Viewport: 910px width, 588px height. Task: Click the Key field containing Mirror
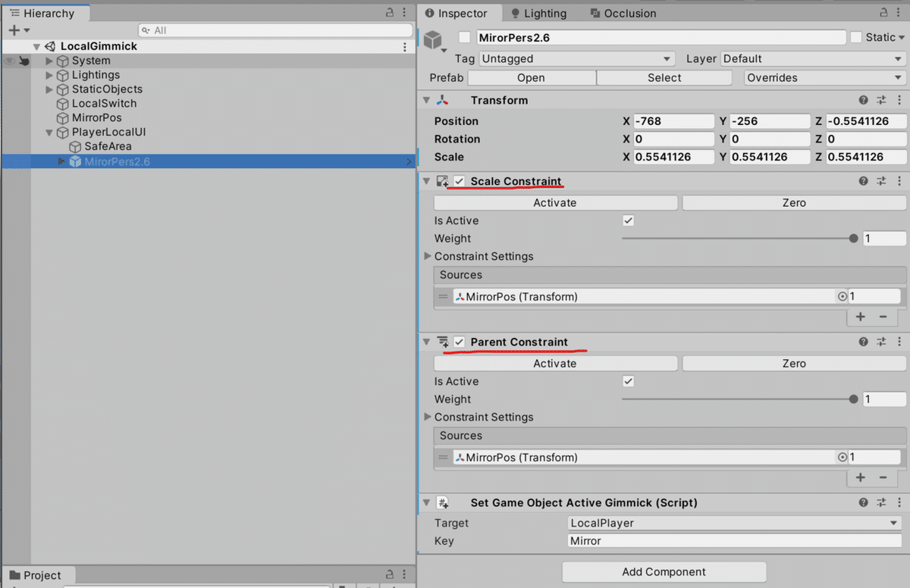(x=733, y=541)
